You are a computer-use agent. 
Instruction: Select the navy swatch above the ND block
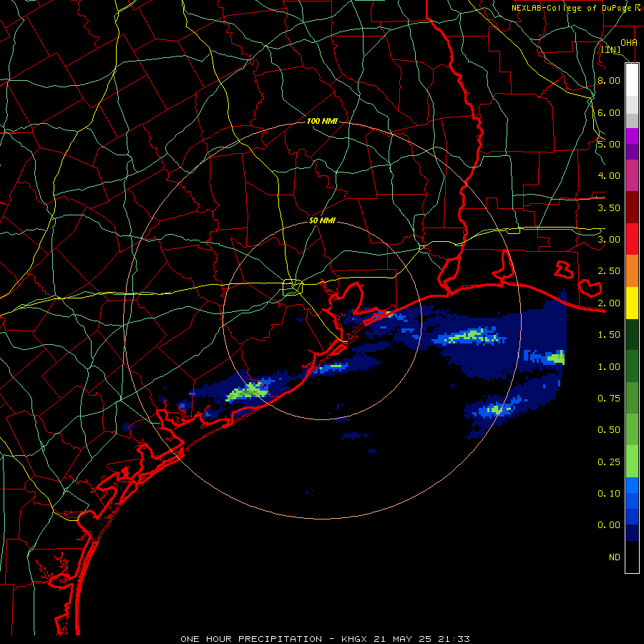click(632, 533)
